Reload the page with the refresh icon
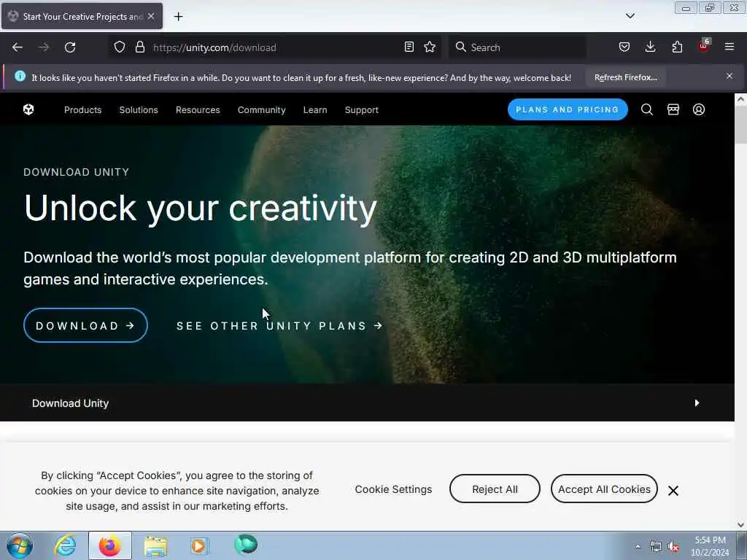 click(x=70, y=47)
